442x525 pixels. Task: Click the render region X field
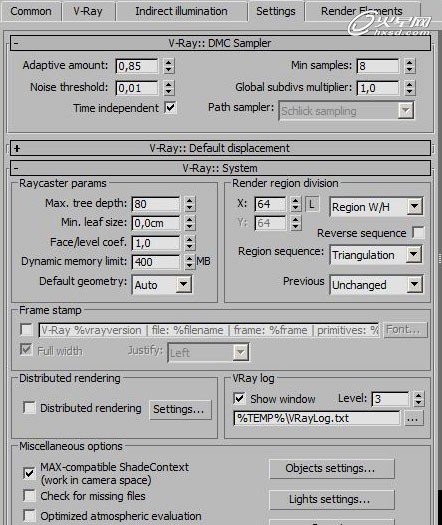point(270,204)
